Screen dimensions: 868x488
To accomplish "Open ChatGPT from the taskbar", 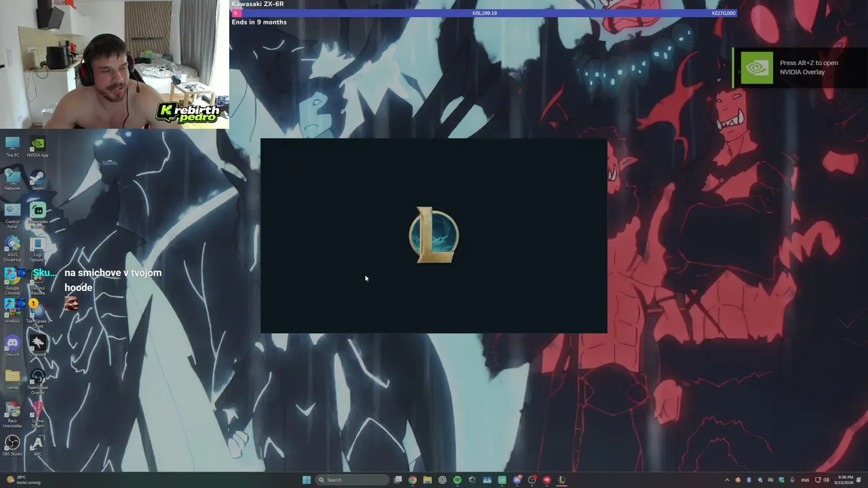I will (x=442, y=480).
